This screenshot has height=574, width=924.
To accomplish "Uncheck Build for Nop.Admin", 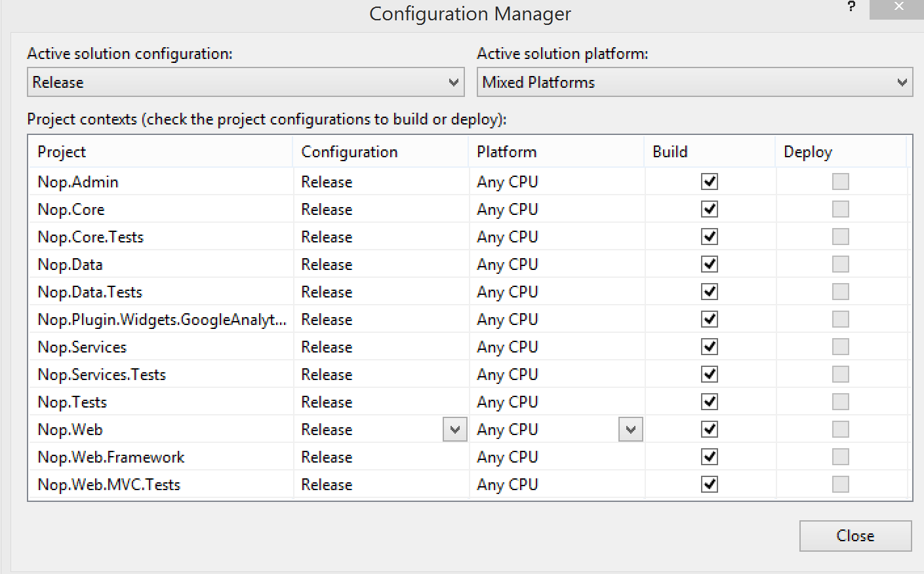I will (710, 182).
